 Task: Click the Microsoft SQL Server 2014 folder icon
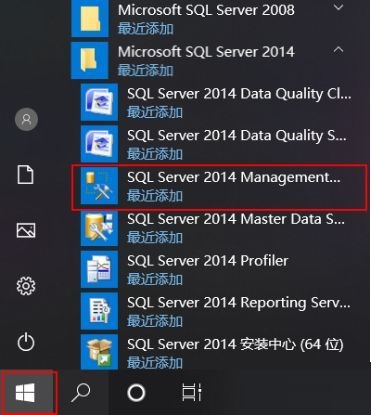[90, 60]
